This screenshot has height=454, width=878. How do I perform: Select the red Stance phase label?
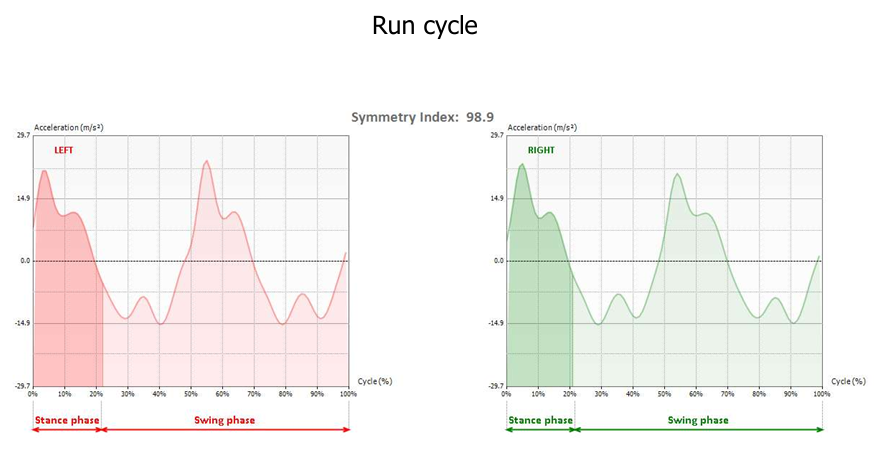(66, 420)
